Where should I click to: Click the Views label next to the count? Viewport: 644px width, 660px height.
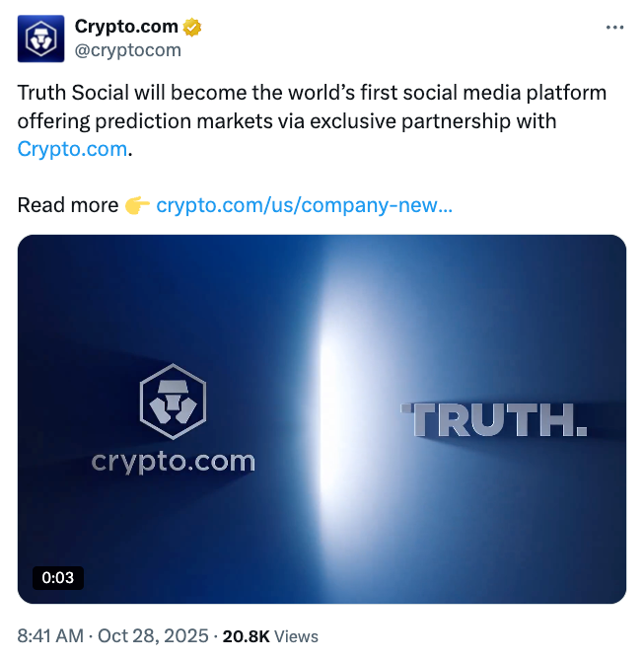[296, 637]
